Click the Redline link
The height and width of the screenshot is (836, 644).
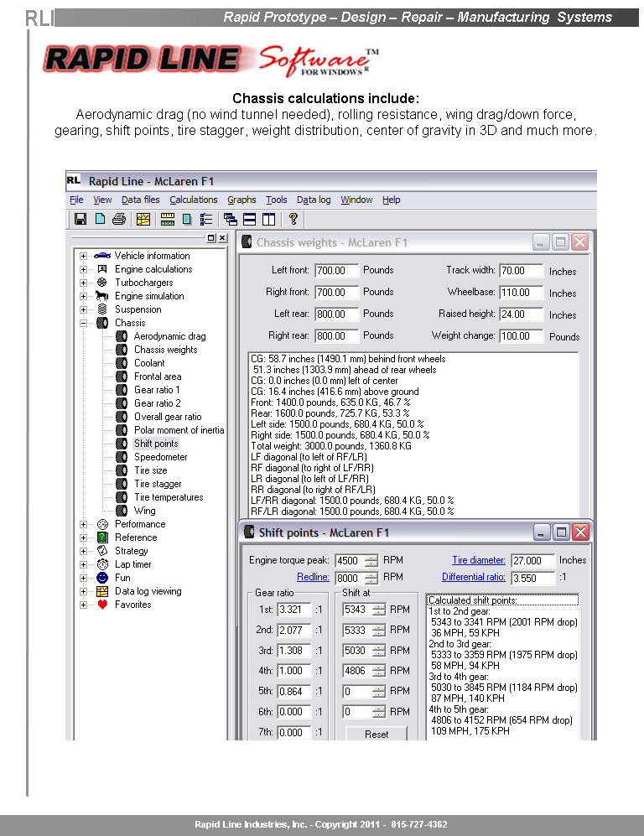[313, 577]
